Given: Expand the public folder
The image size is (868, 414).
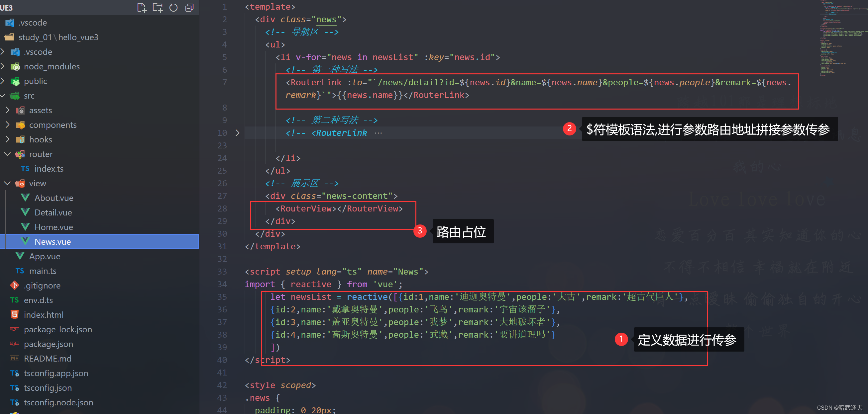Looking at the screenshot, I should click(3, 81).
